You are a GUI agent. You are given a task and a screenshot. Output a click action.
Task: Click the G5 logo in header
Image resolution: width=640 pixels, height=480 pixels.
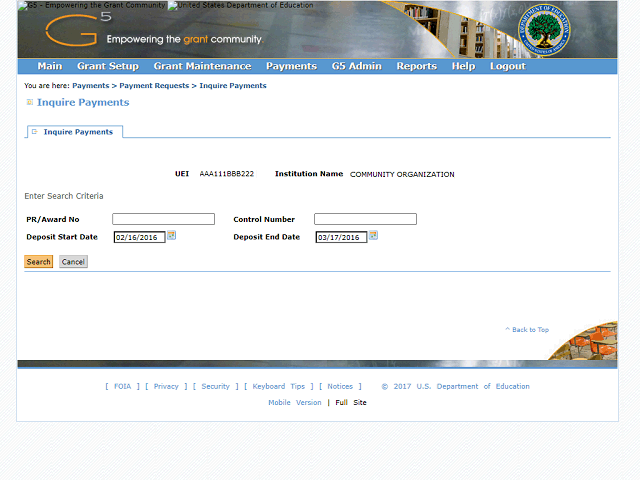(78, 29)
